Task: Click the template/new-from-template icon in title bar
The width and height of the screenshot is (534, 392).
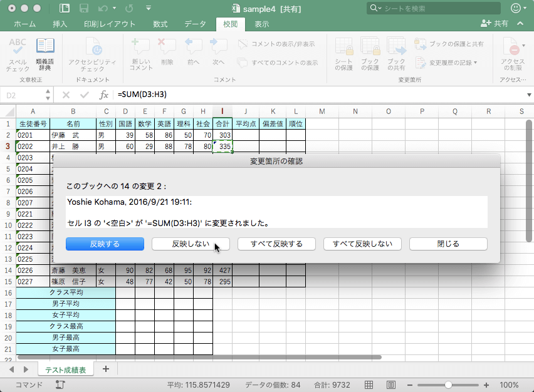Action: (64, 8)
